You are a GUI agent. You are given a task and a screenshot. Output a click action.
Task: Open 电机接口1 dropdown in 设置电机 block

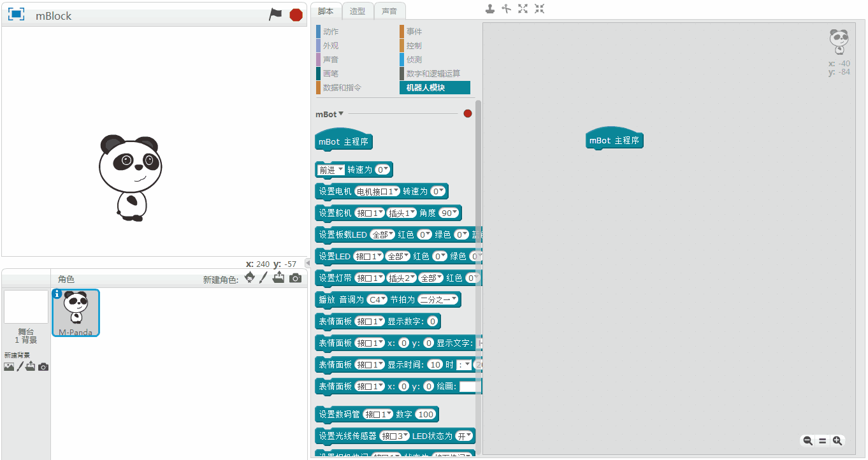[x=377, y=191]
